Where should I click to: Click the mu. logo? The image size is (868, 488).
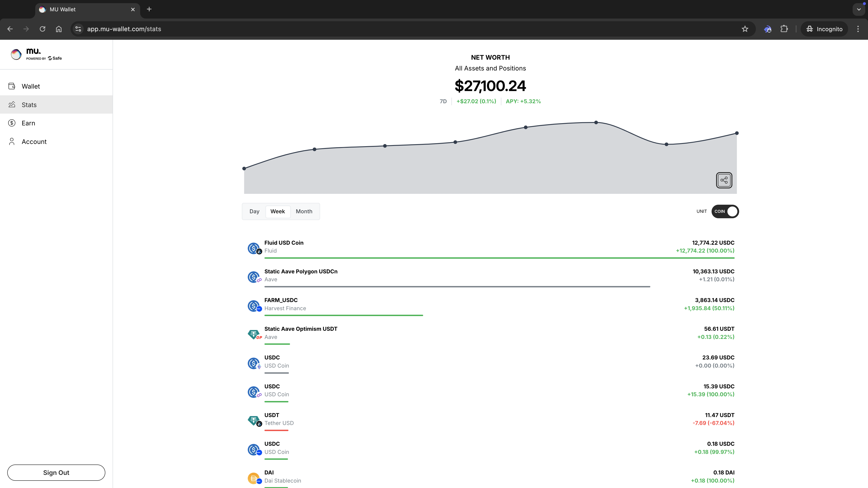pos(36,54)
